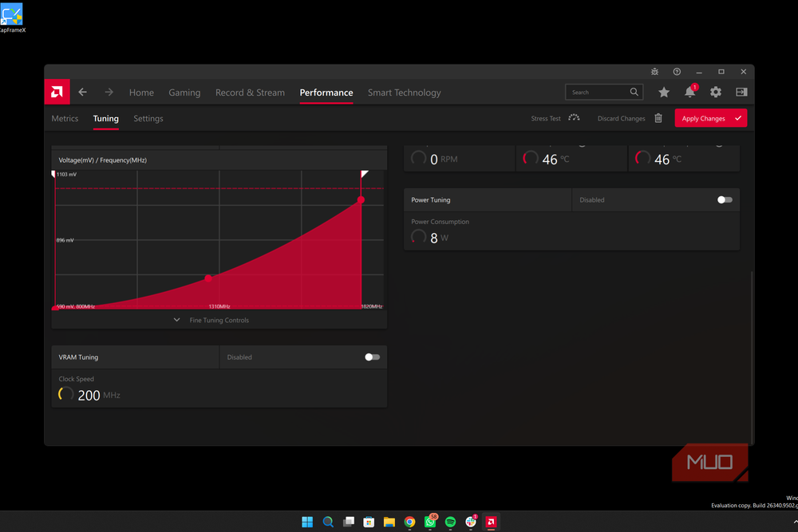Select the Tuning sub-tab

click(106, 119)
